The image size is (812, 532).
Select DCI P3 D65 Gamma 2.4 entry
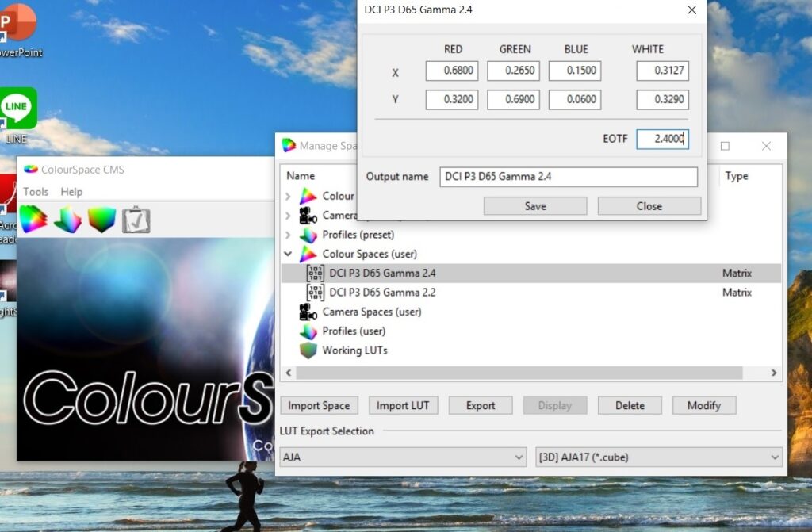pyautogui.click(x=530, y=273)
